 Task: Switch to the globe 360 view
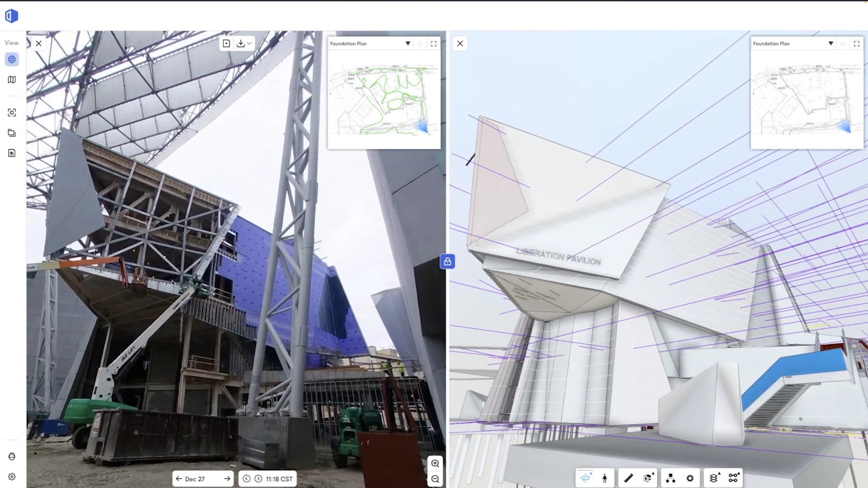[x=12, y=59]
